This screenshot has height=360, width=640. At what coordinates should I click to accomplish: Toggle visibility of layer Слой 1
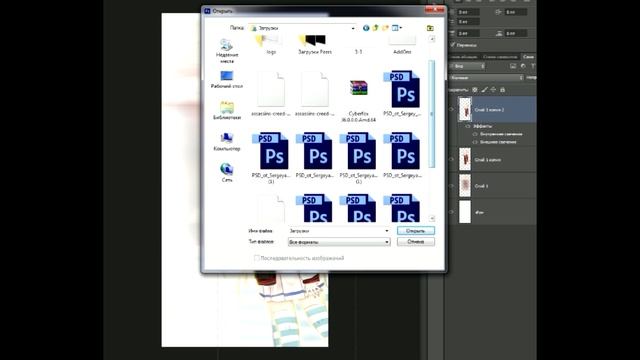tap(451, 186)
